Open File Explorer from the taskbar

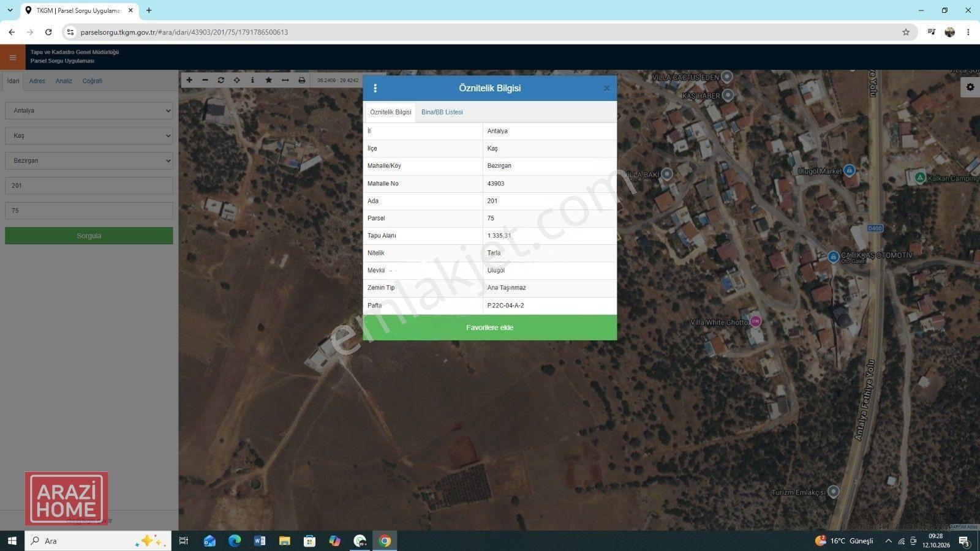(x=284, y=541)
